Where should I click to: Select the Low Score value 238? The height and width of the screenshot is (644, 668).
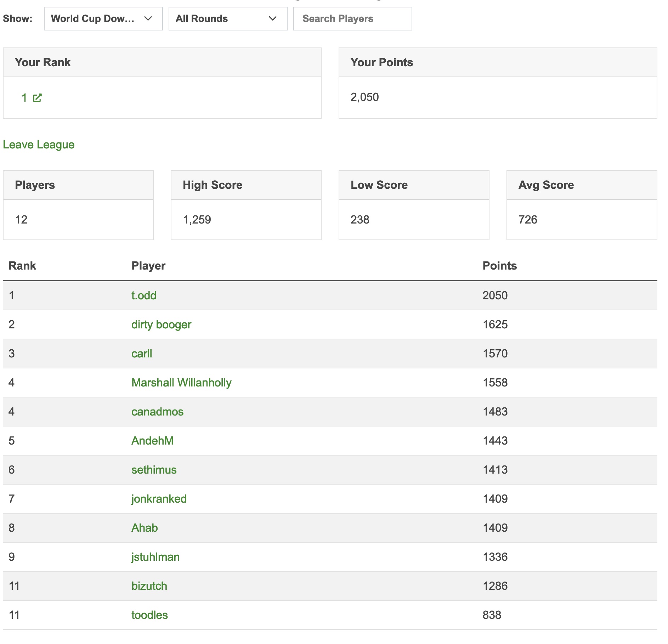(360, 220)
